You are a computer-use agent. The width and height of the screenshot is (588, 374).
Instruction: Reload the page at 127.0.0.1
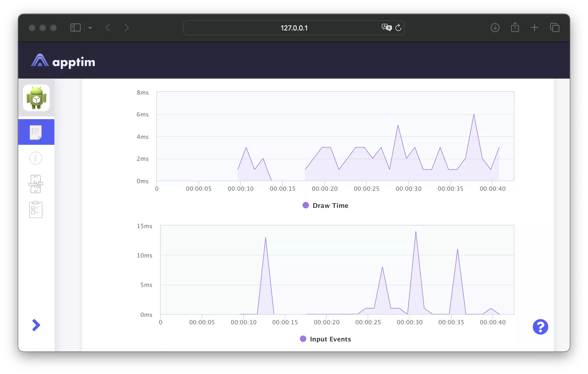point(398,28)
